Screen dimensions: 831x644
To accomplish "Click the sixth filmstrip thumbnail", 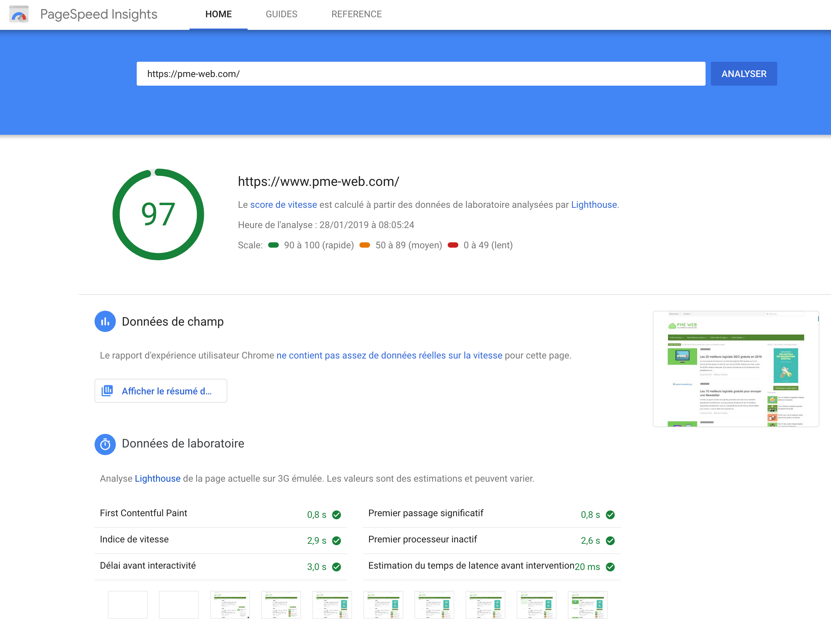I will [x=383, y=605].
